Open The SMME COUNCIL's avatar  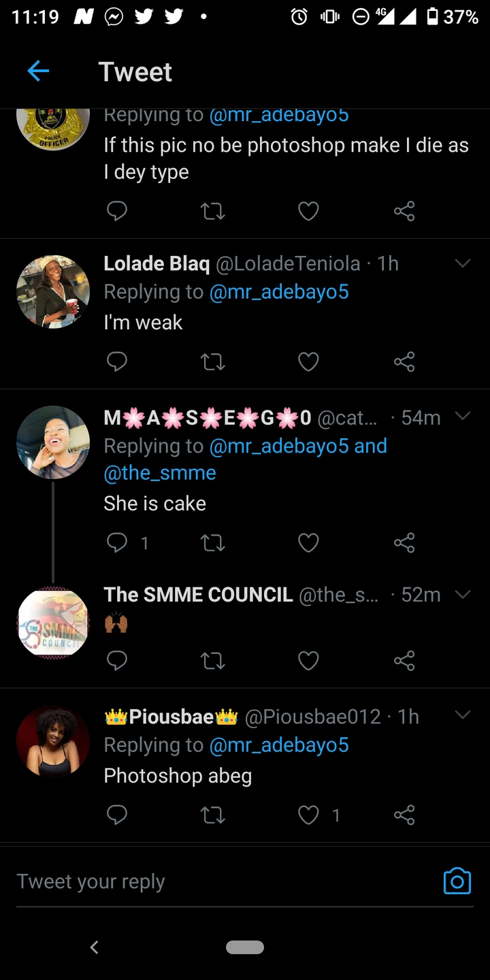click(x=53, y=623)
